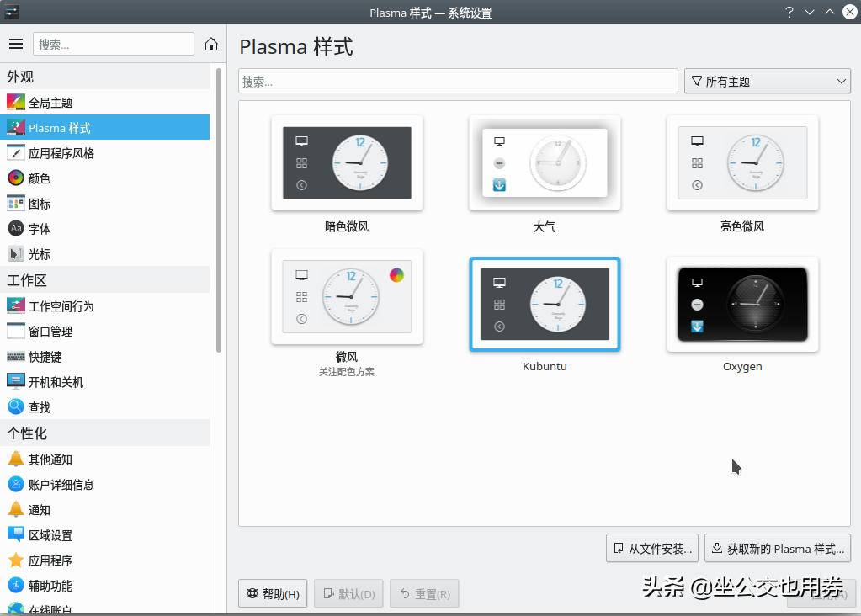Click the 应用程序 star icon
Image resolution: width=861 pixels, height=616 pixels.
[16, 560]
